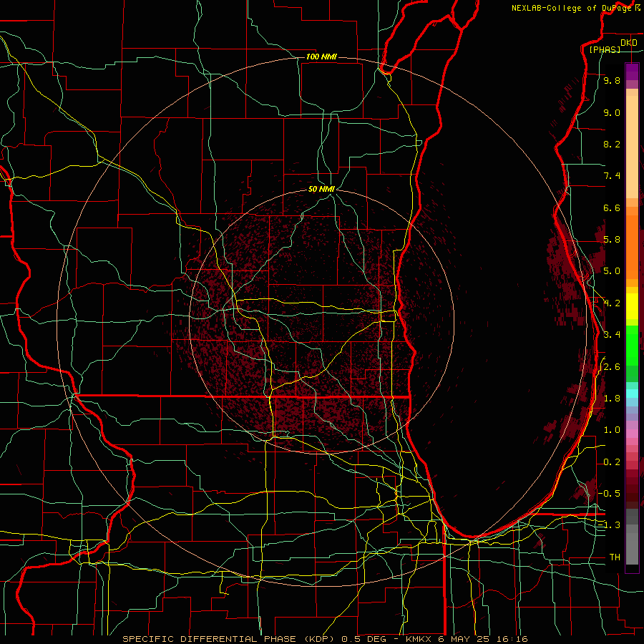This screenshot has height=644, width=644.
Task: Click the 5.0 value on the scale
Action: (x=612, y=271)
